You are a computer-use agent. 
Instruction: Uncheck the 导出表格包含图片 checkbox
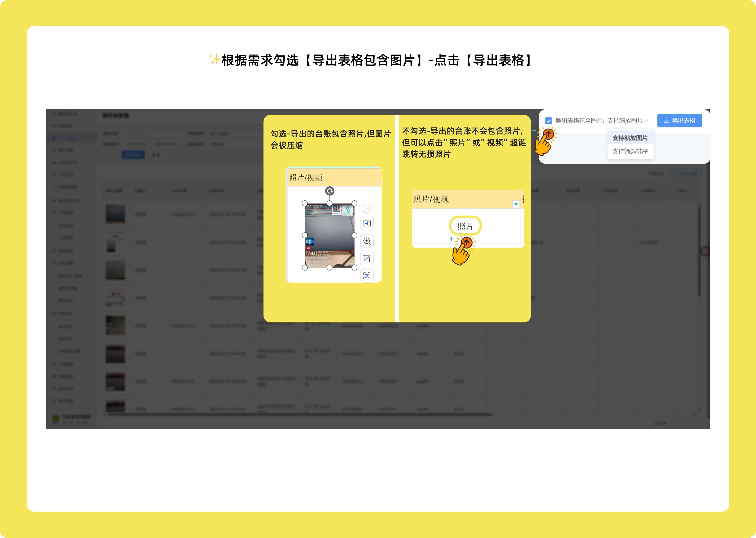(548, 121)
